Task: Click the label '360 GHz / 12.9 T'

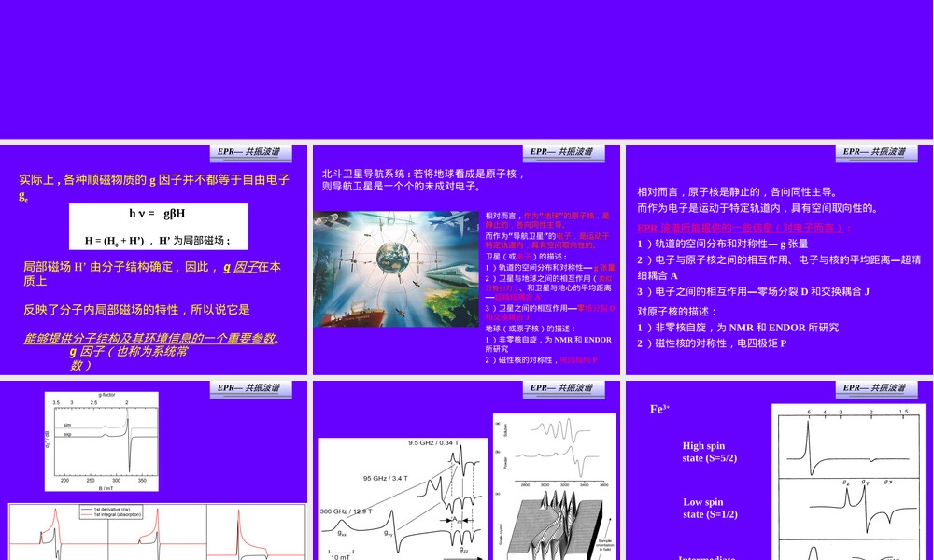Action: coord(347,511)
